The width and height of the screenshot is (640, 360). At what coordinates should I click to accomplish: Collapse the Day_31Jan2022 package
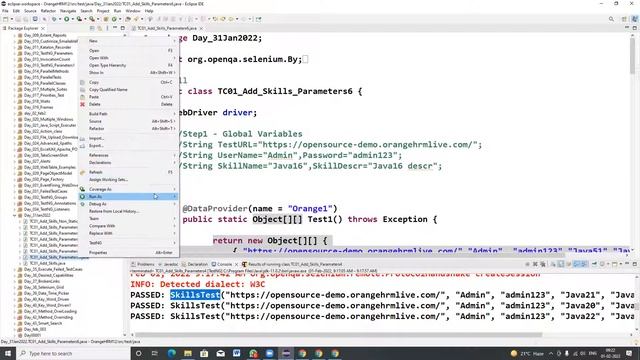click(x=15, y=215)
